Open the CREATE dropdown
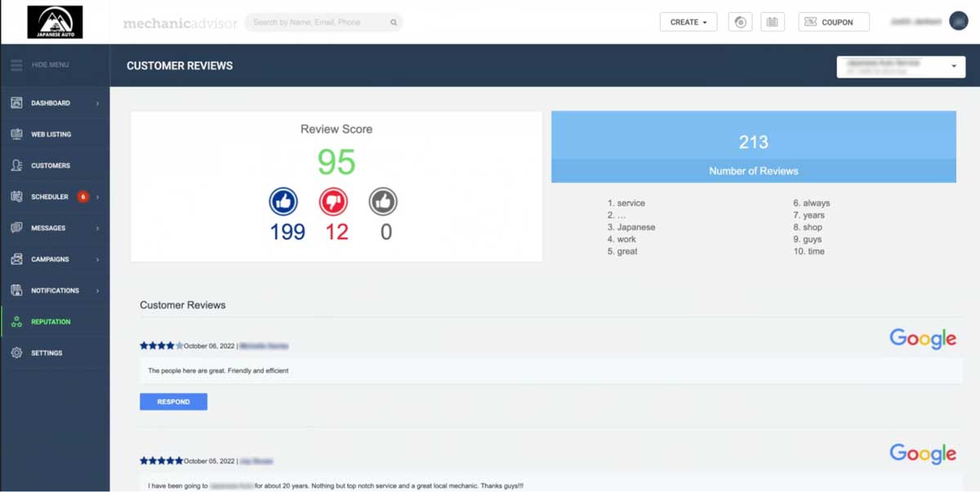The image size is (980, 492). 688,21
